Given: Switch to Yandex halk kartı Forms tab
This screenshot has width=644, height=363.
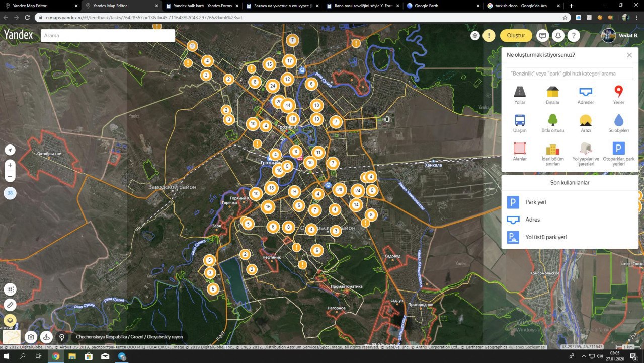Looking at the screenshot, I should [202, 6].
